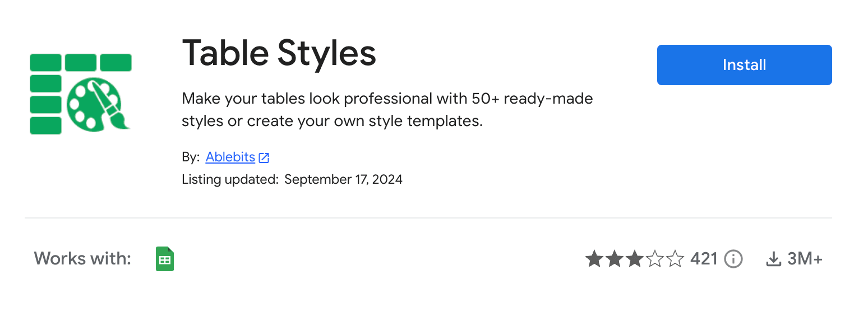The height and width of the screenshot is (316, 868).
Task: Click the fourth empty rating star
Action: pyautogui.click(x=655, y=259)
